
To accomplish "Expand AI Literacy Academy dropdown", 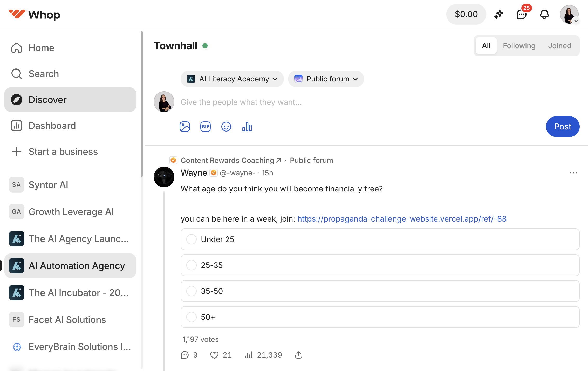I will (232, 79).
